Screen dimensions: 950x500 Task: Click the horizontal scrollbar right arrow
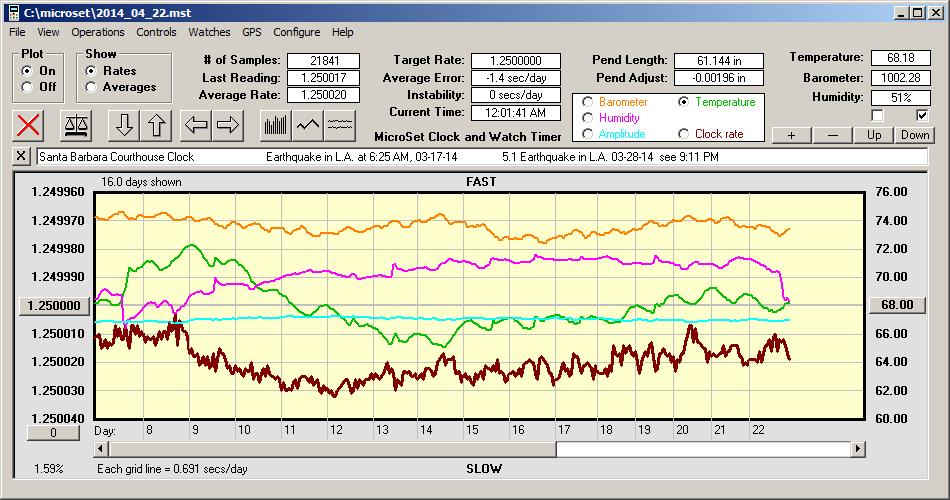click(857, 449)
